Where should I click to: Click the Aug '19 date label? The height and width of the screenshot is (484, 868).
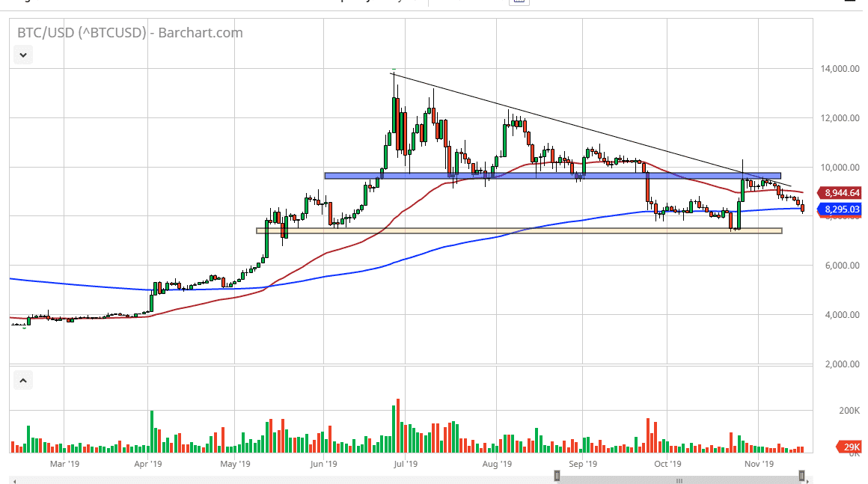click(x=497, y=464)
